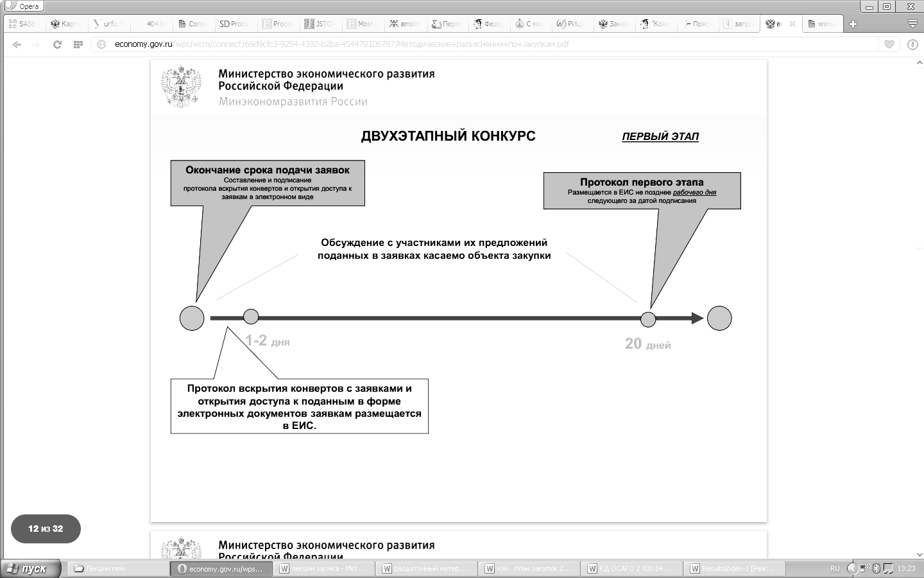Switch to the Поясн tab
Screen dimensions: 924x578
coord(698,24)
